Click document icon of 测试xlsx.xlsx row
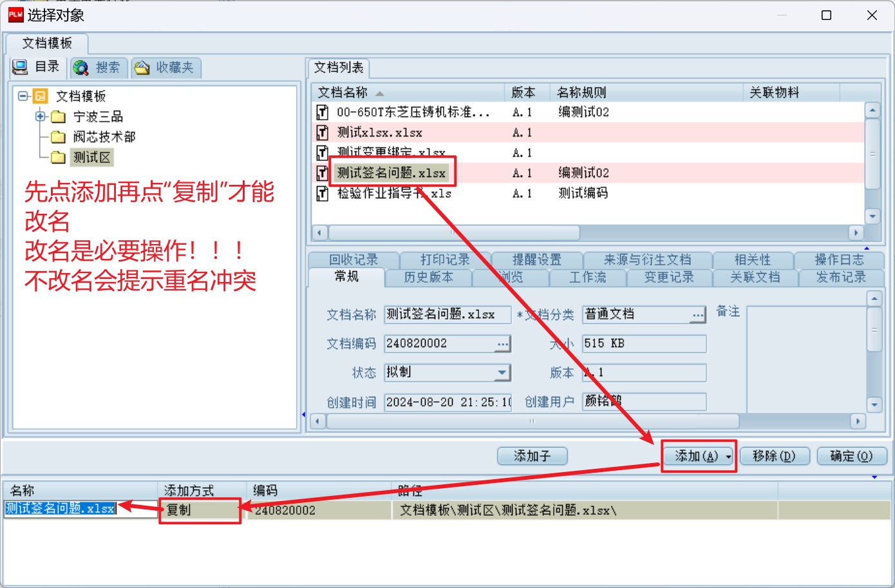Viewport: 895px width, 588px height. click(323, 133)
